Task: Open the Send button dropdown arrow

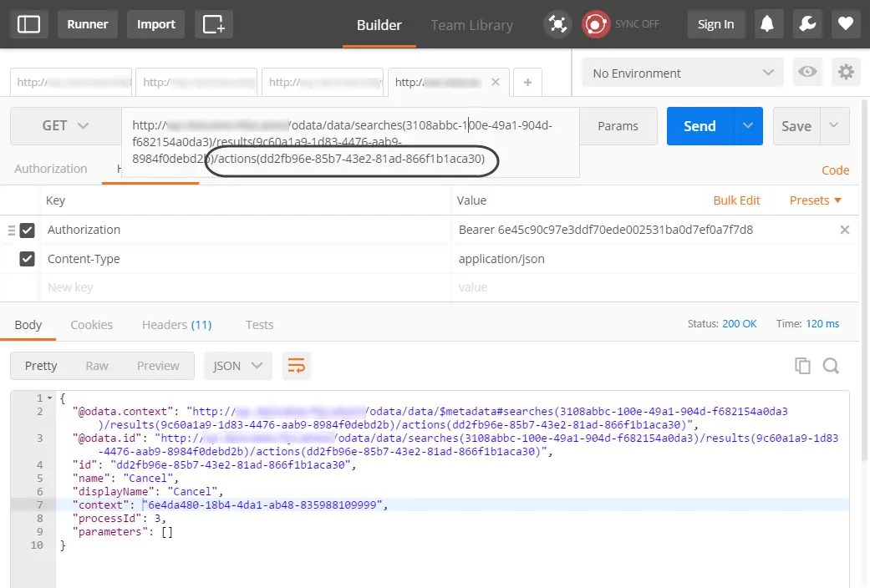Action: [x=748, y=126]
